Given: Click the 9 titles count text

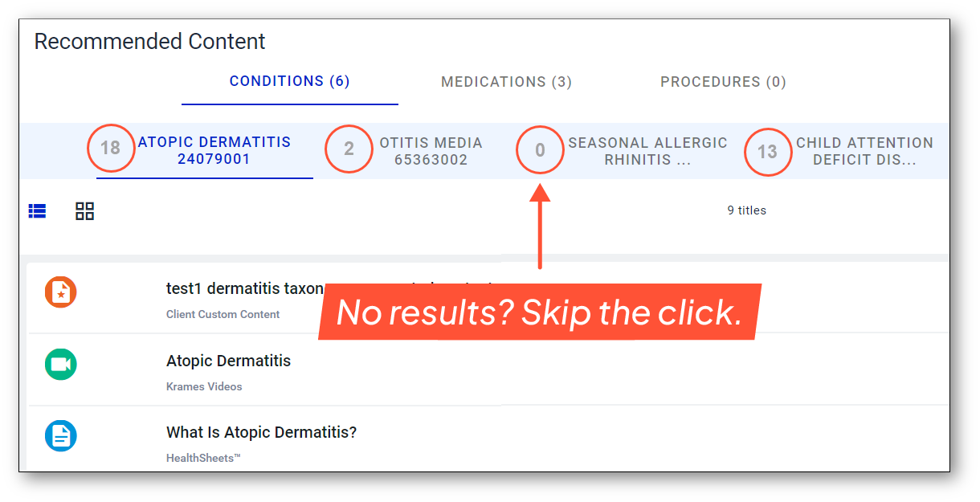Looking at the screenshot, I should coord(746,210).
